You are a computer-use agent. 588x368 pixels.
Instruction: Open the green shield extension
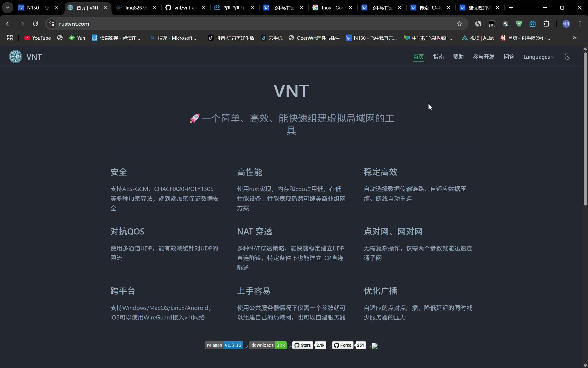pos(519,24)
